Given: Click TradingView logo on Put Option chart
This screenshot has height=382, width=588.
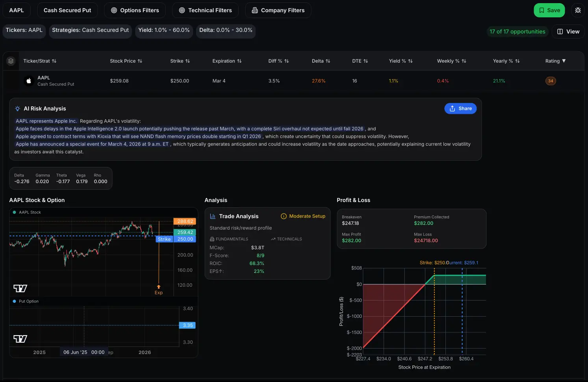Looking at the screenshot, I should pyautogui.click(x=20, y=339).
